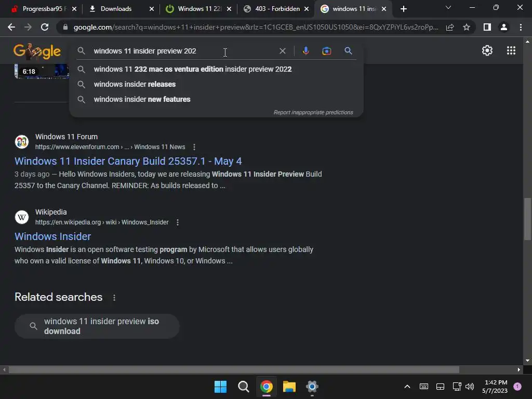Submit search with blue magnifier
532x399 pixels.
348,51
